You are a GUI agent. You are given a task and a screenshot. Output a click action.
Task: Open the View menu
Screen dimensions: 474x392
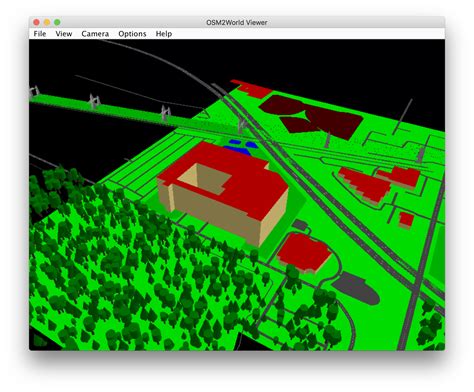pyautogui.click(x=64, y=34)
